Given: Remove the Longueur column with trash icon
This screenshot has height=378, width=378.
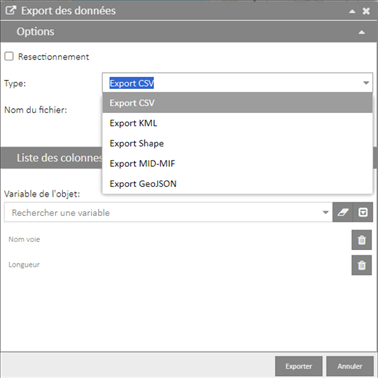Looking at the screenshot, I should [362, 265].
